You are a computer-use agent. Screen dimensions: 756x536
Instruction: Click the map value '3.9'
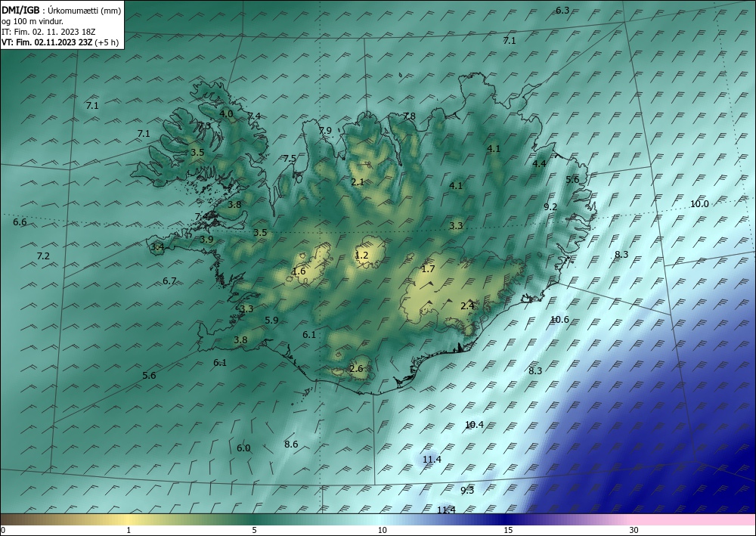207,239
